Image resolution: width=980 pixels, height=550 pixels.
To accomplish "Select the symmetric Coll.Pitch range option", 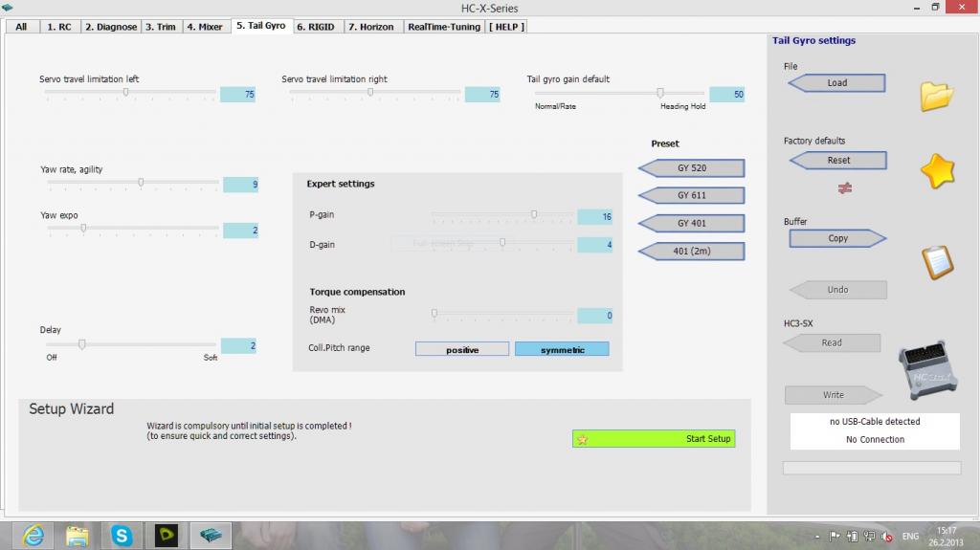I will coord(562,349).
